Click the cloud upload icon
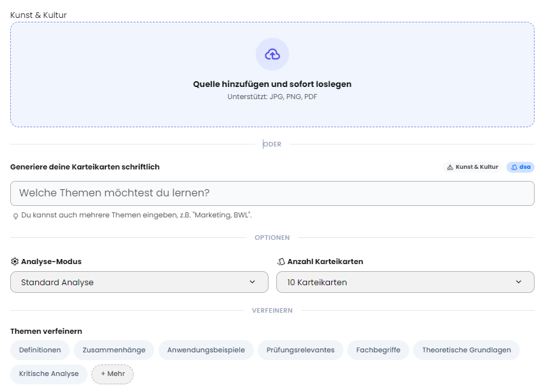Image resolution: width=548 pixels, height=392 pixels. click(x=272, y=54)
